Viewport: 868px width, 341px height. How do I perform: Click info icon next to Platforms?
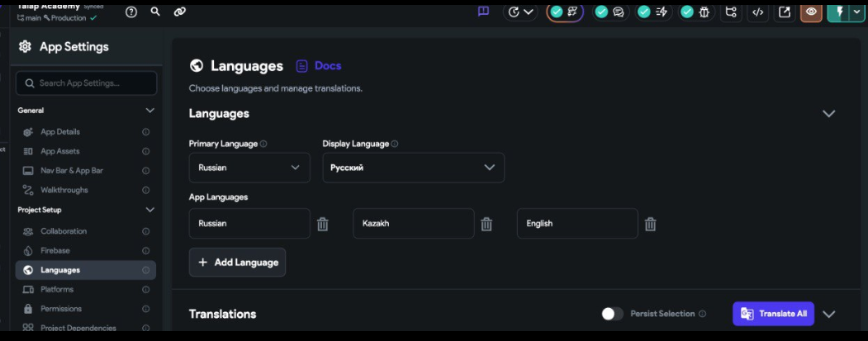146,290
